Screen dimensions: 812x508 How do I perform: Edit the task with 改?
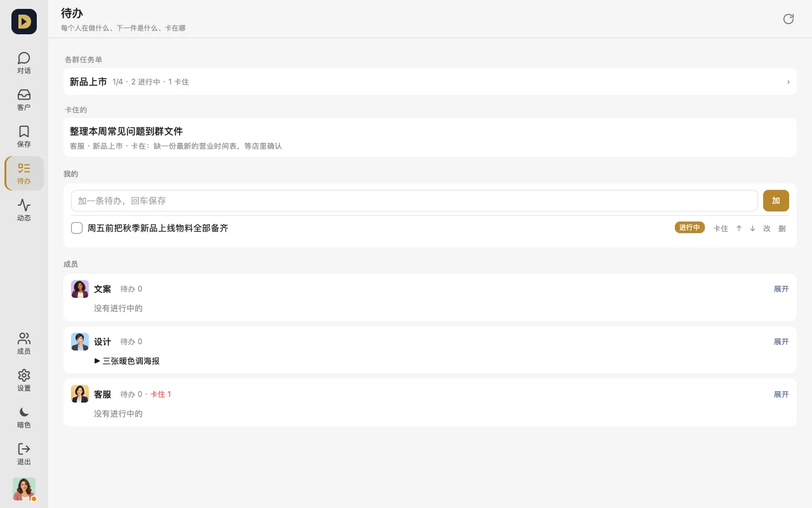coord(767,229)
